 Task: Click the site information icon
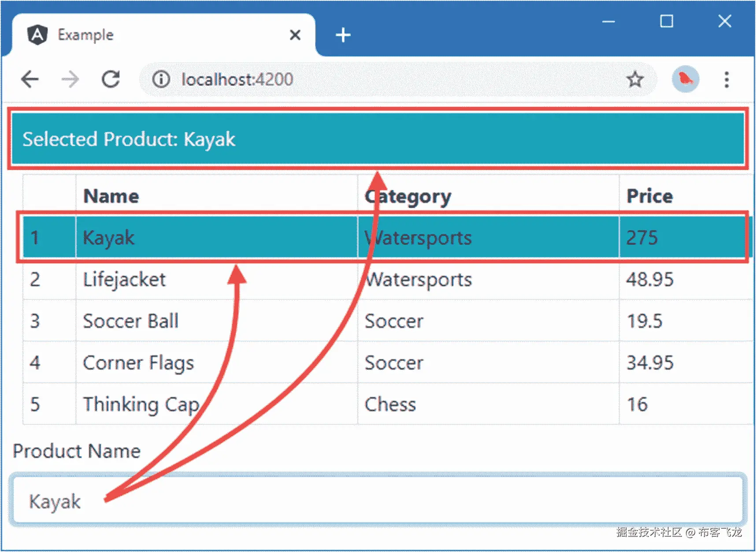(x=161, y=80)
